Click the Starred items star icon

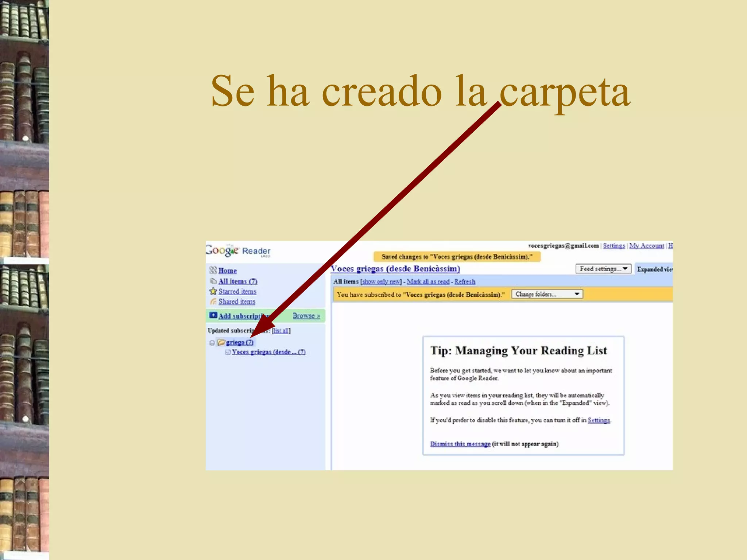click(213, 291)
